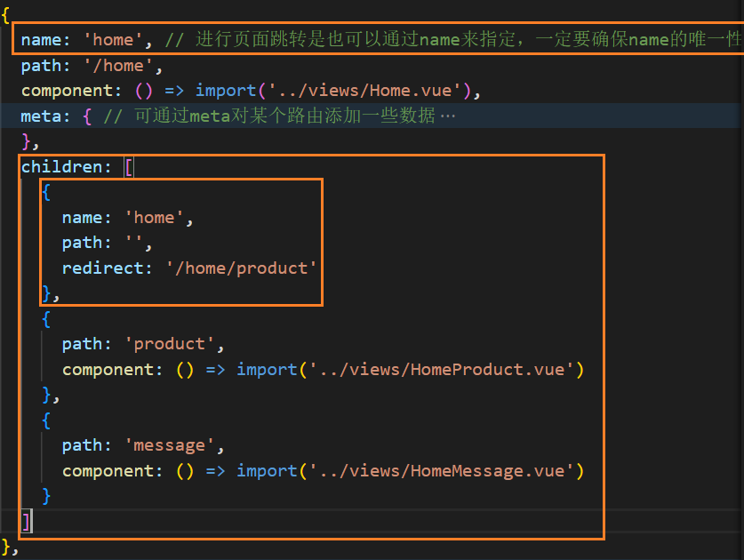Image resolution: width=744 pixels, height=560 pixels.
Task: Click 'home' in the nested name line above redirect
Action: coord(154,218)
